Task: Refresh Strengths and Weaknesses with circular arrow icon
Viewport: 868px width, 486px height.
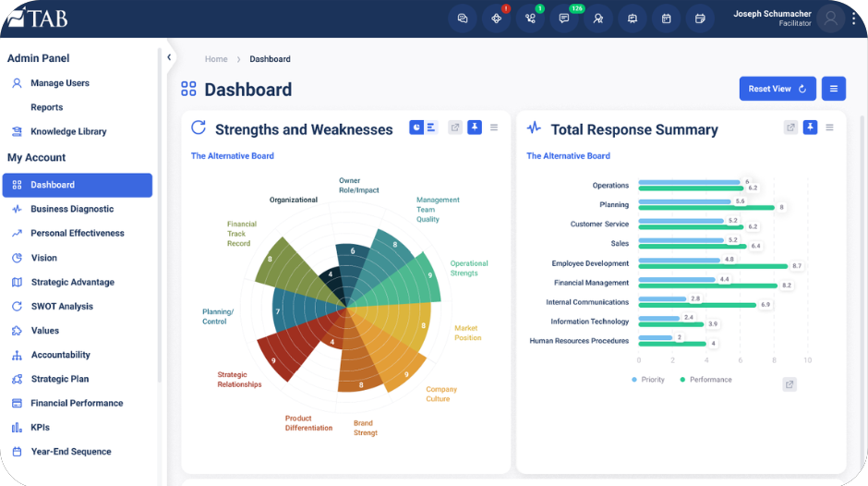Action: (x=199, y=128)
